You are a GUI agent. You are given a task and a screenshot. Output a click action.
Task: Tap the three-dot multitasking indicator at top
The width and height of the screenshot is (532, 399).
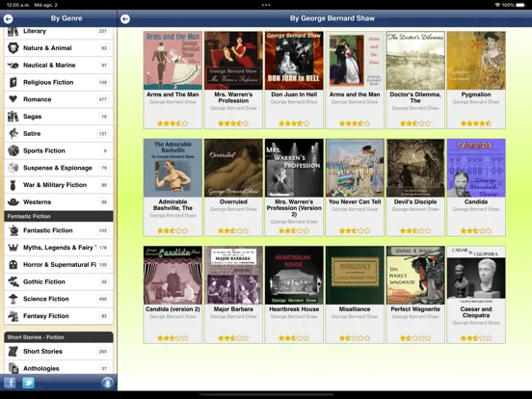pos(266,5)
